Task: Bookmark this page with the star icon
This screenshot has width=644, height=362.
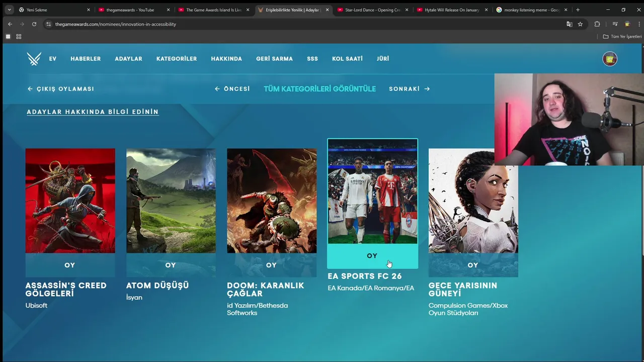Action: (x=580, y=24)
